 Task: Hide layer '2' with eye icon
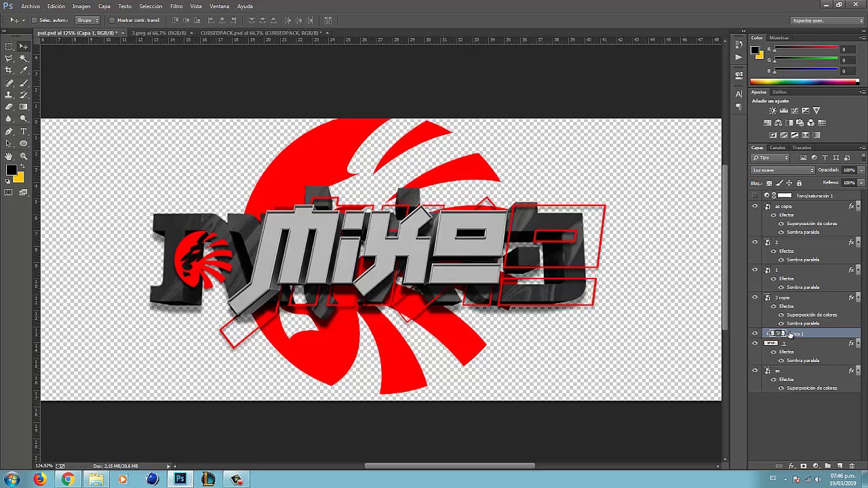[755, 242]
